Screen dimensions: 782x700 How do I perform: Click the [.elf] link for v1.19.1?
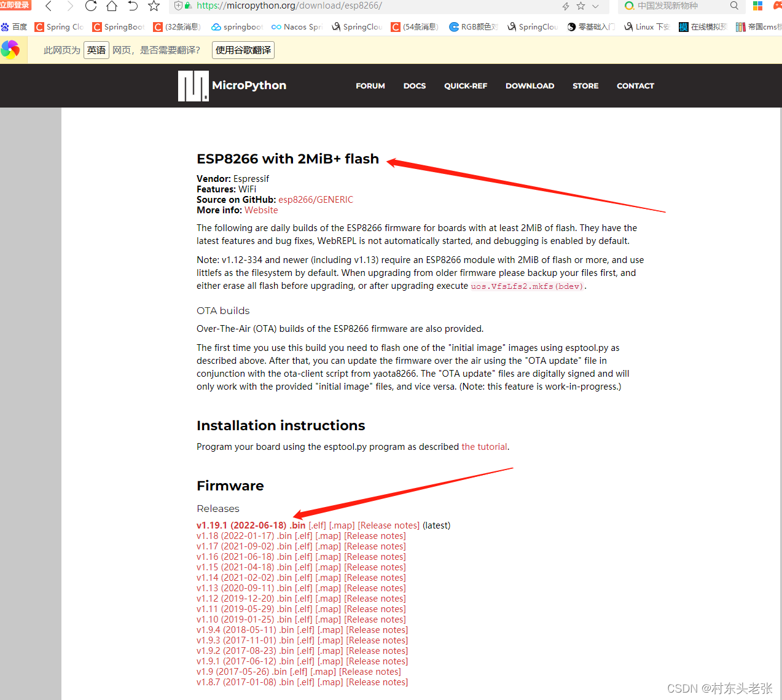click(317, 525)
